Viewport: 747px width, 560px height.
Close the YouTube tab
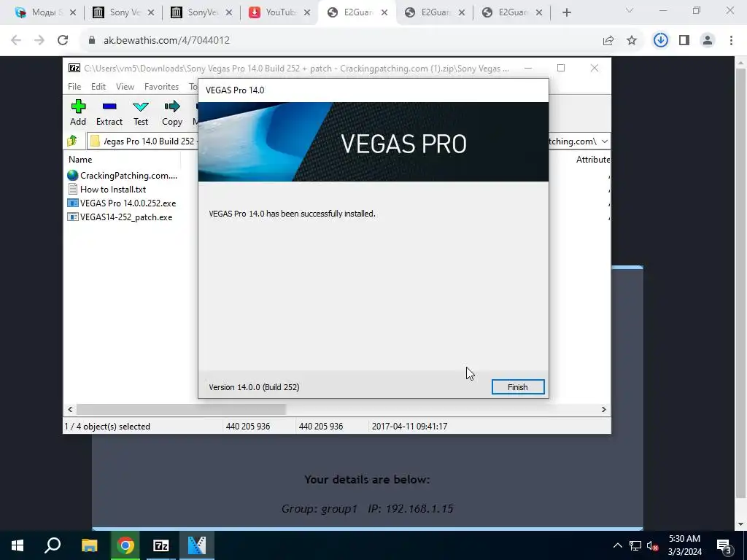tap(307, 13)
